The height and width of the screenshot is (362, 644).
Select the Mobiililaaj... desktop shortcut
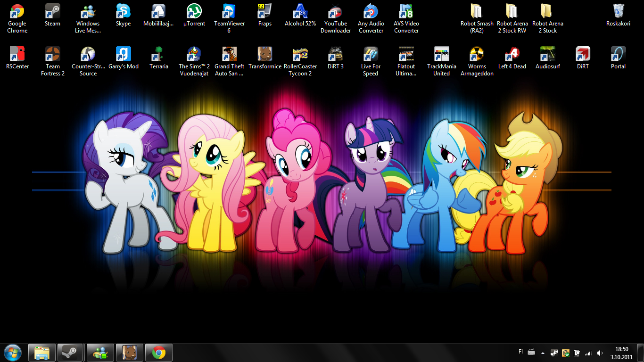(159, 15)
